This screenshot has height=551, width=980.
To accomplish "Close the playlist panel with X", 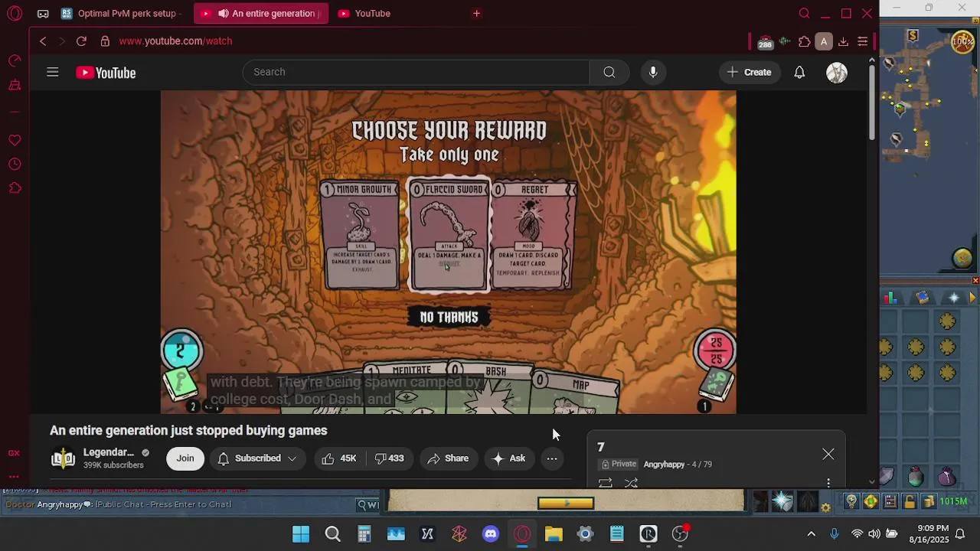I will click(828, 455).
